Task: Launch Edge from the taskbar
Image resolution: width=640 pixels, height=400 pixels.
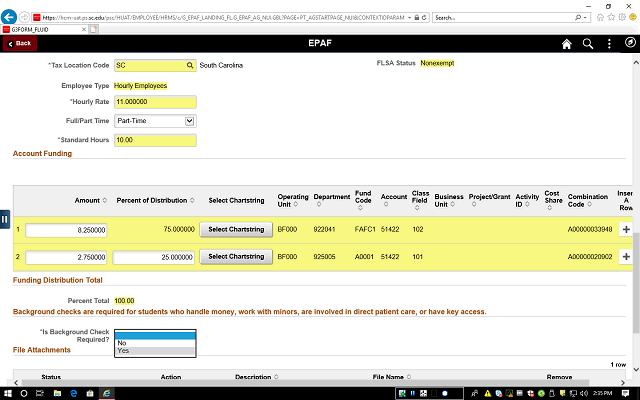Action: 74,393
